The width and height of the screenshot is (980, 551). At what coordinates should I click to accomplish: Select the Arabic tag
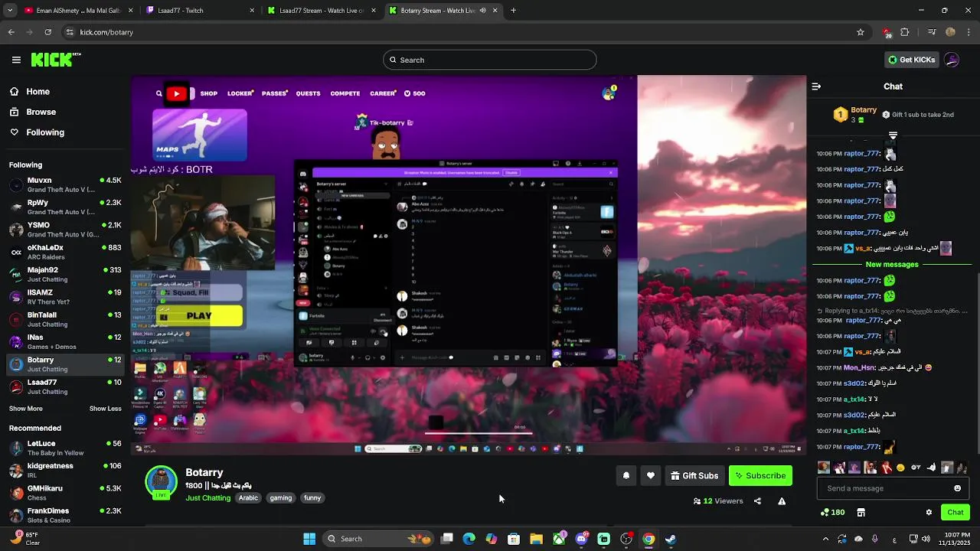pyautogui.click(x=248, y=497)
